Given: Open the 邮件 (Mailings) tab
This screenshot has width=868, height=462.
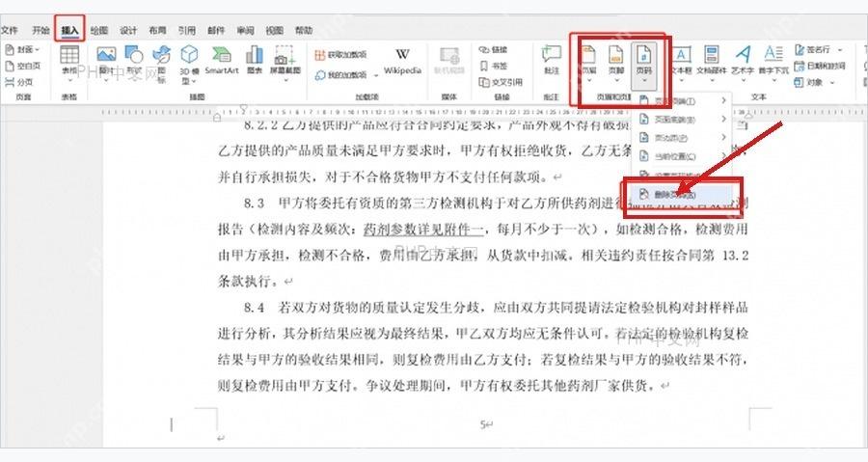Looking at the screenshot, I should pyautogui.click(x=216, y=31).
